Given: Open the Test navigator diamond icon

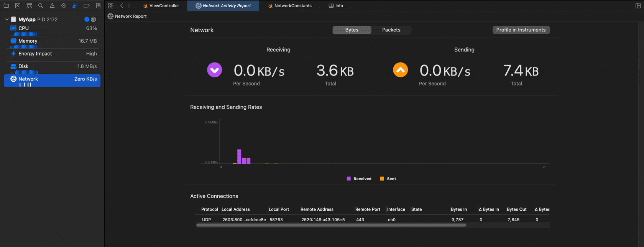Looking at the screenshot, I should click(x=64, y=6).
